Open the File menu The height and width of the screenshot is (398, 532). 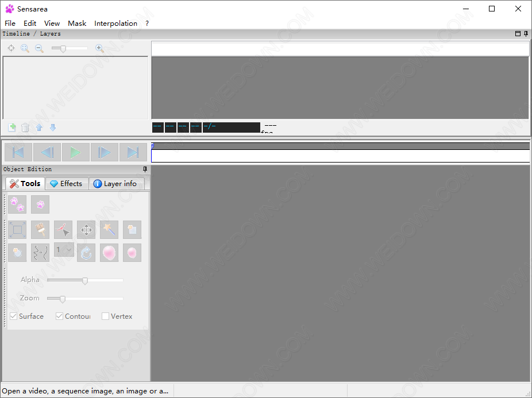click(10, 24)
